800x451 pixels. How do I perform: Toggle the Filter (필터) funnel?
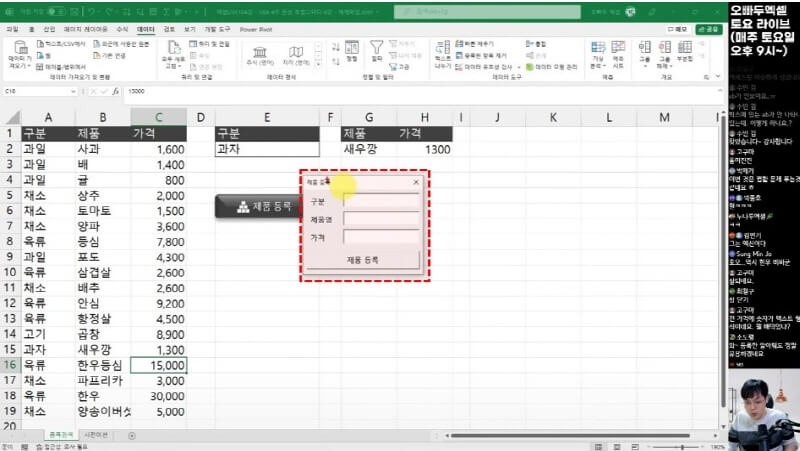point(377,52)
